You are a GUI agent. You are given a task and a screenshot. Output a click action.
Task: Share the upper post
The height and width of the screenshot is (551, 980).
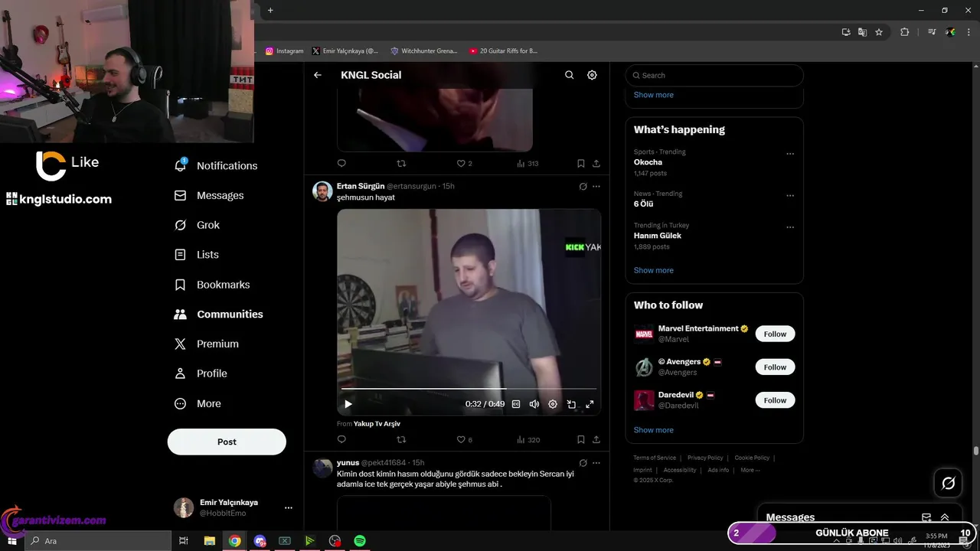(x=596, y=163)
